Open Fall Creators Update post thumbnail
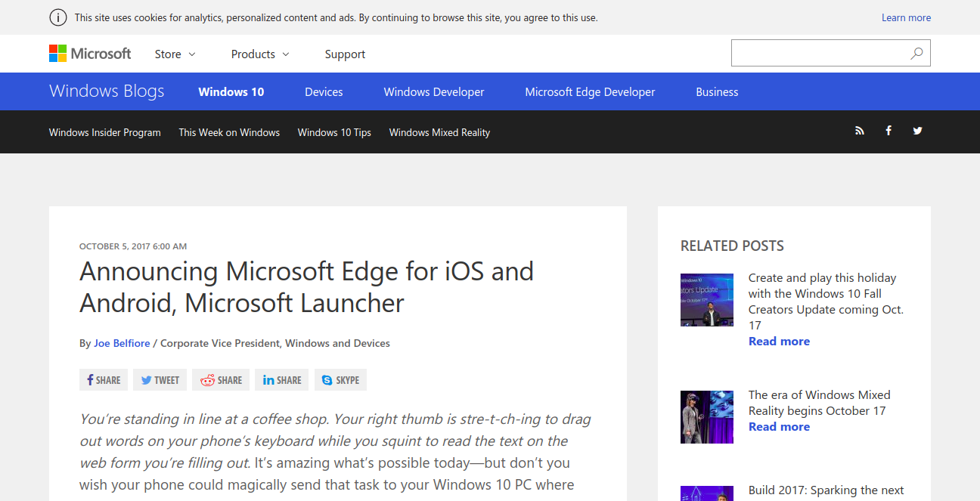 click(x=707, y=300)
